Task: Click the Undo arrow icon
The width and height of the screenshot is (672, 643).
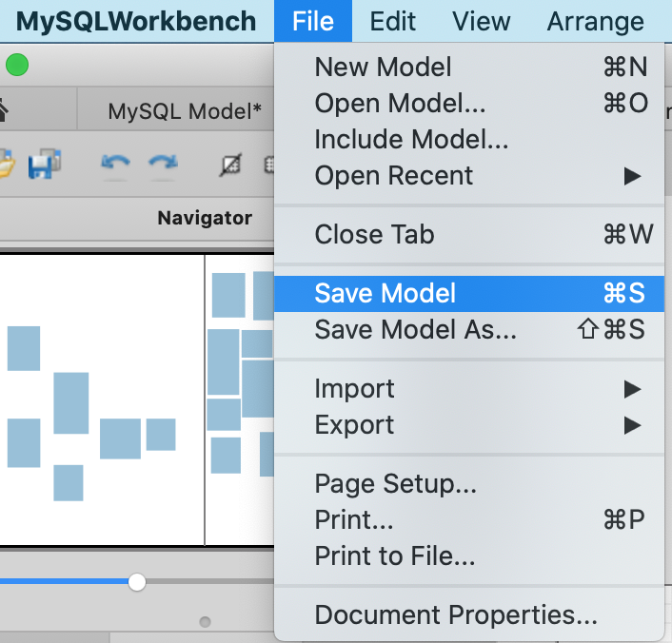Action: (x=115, y=164)
